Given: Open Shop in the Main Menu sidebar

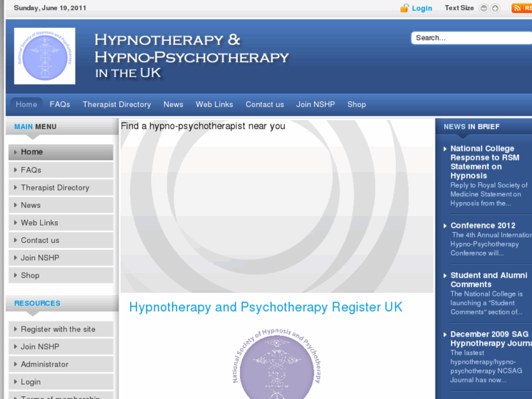Looking at the screenshot, I should point(61,275).
